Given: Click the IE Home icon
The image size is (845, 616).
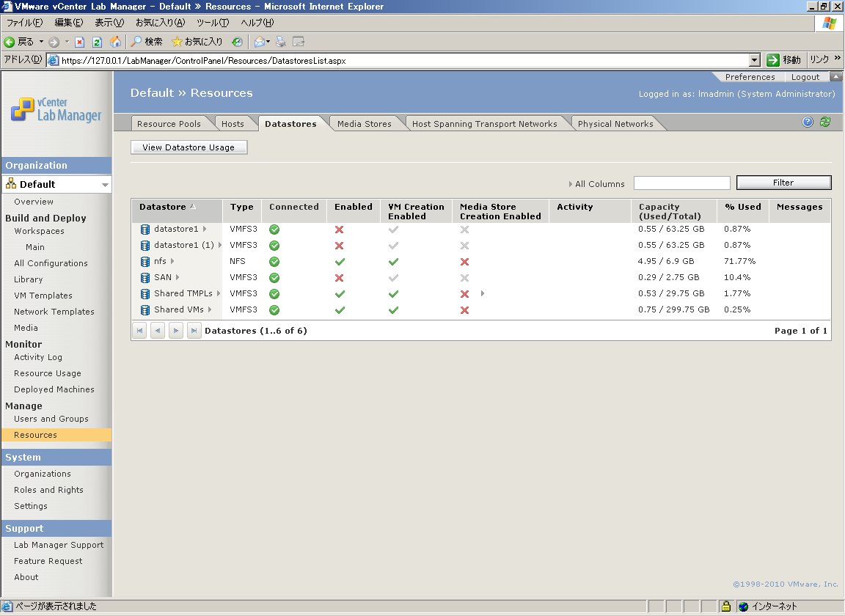Looking at the screenshot, I should (x=115, y=42).
